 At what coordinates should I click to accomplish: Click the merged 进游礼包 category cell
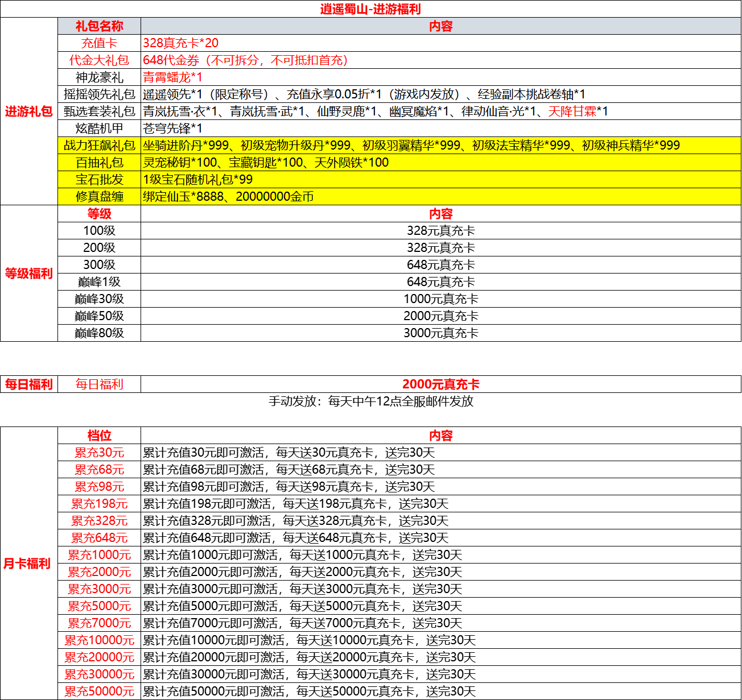29,111
